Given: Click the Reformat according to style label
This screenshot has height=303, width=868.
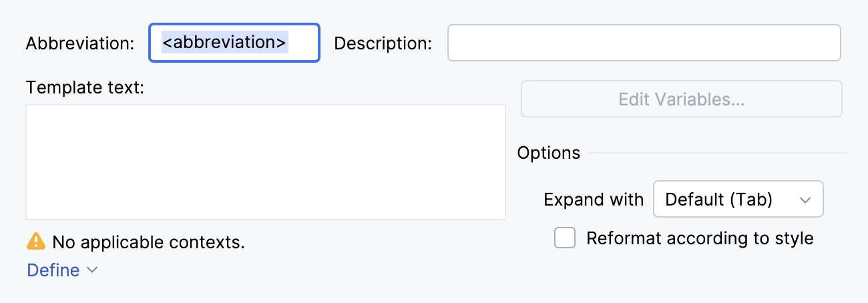Looking at the screenshot, I should 700,238.
